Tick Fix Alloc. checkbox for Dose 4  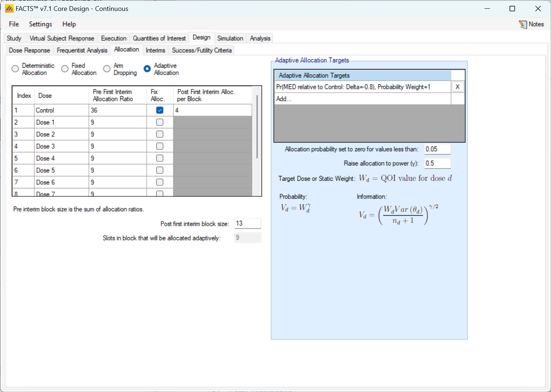pos(160,158)
